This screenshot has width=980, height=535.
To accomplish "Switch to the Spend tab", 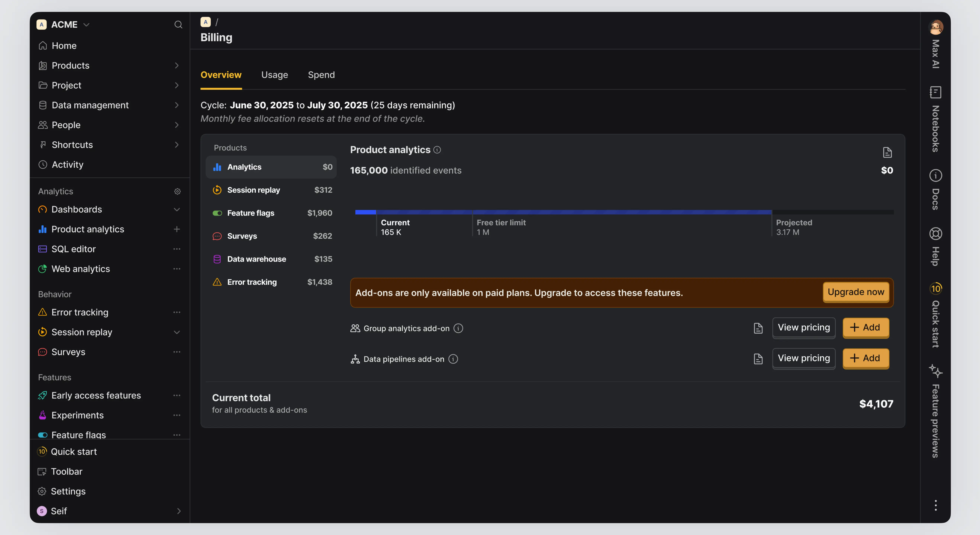I will coord(321,75).
